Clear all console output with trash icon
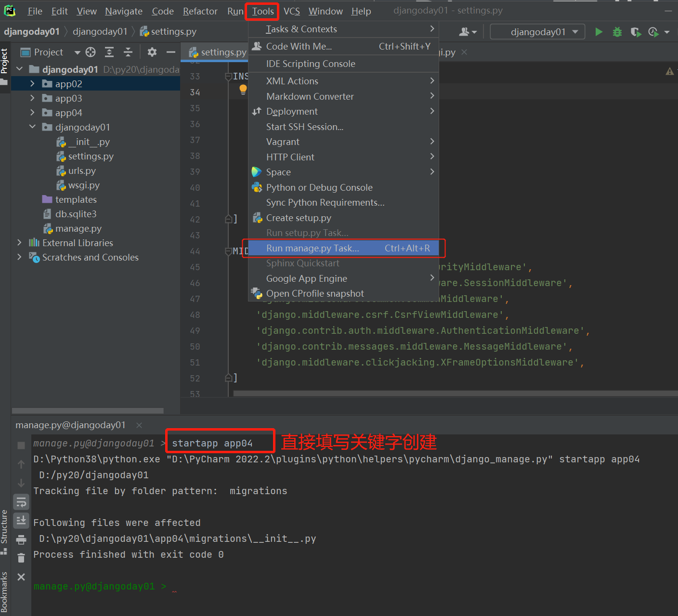Viewport: 678px width, 616px height. coord(21,558)
